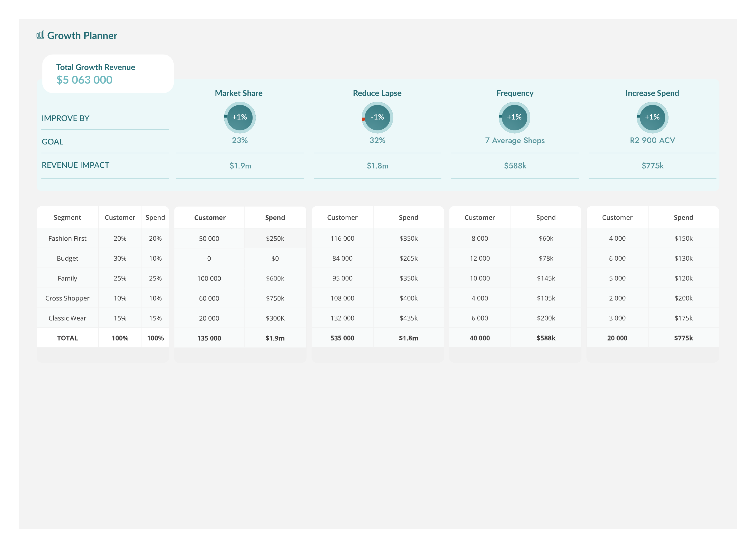Viewport: 756px width, 544px height.
Task: Click the R2 900 ACV goal value
Action: 652,140
